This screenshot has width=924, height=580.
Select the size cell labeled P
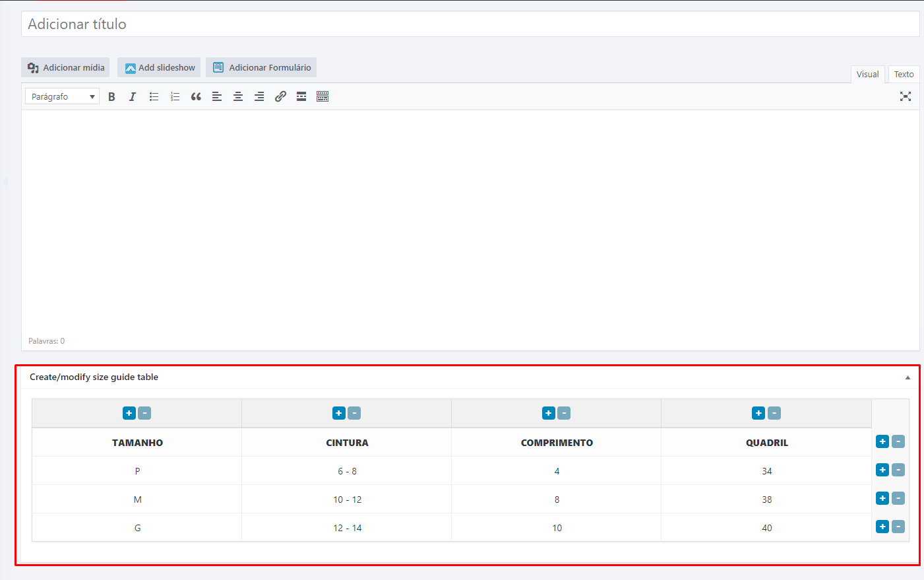tap(137, 471)
